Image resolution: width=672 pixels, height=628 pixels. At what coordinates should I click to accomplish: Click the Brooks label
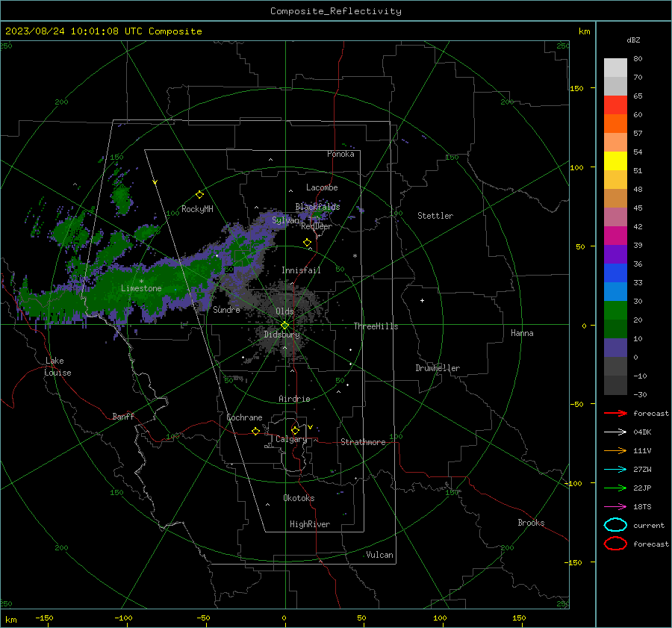pos(531,523)
